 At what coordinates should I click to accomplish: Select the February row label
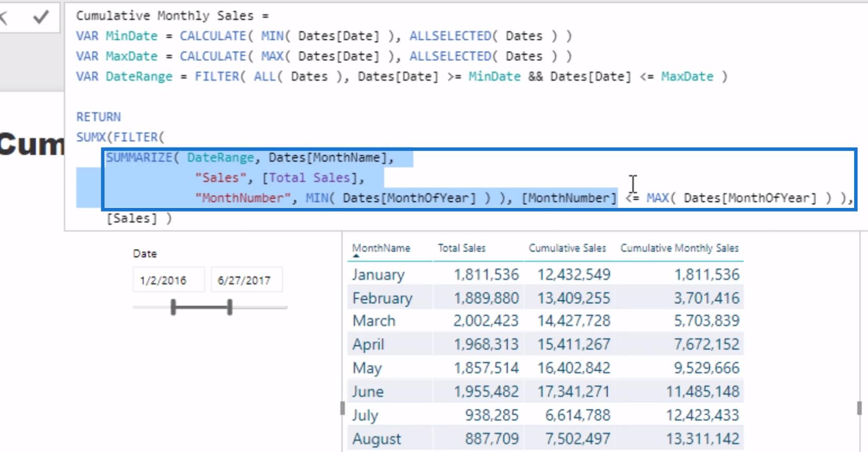[x=382, y=298]
